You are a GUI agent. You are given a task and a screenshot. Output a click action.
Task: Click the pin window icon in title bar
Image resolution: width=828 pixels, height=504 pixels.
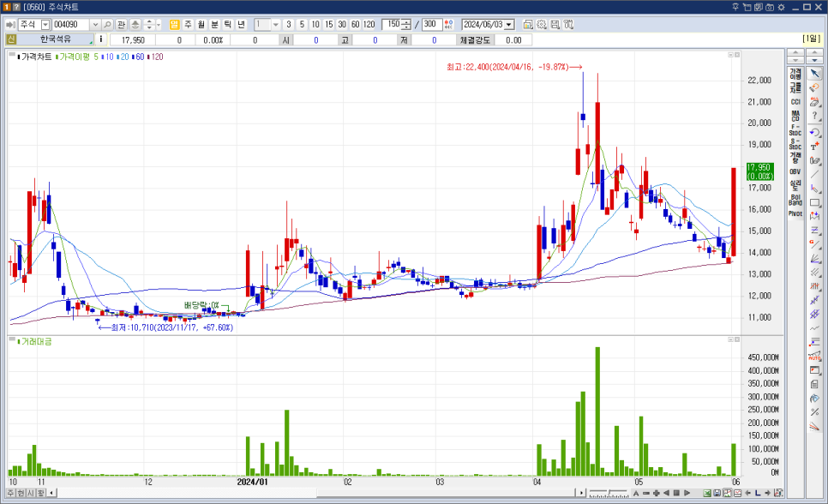[735, 7]
